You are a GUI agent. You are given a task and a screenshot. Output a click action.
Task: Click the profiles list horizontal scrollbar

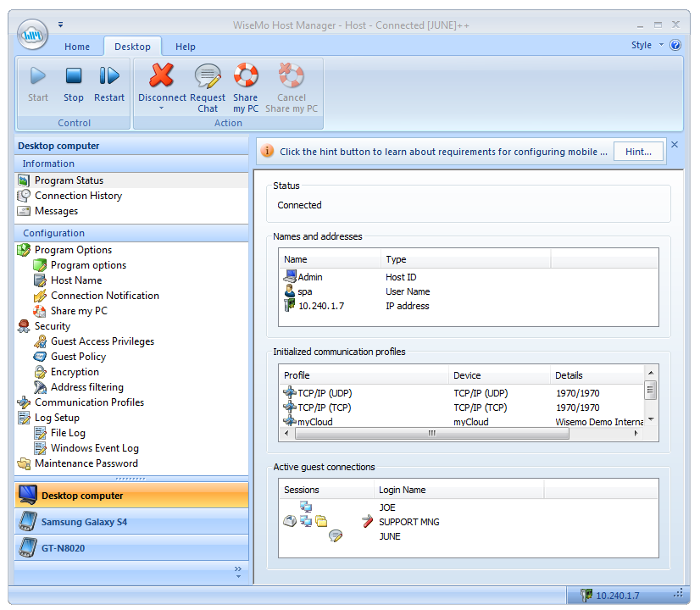click(x=431, y=433)
